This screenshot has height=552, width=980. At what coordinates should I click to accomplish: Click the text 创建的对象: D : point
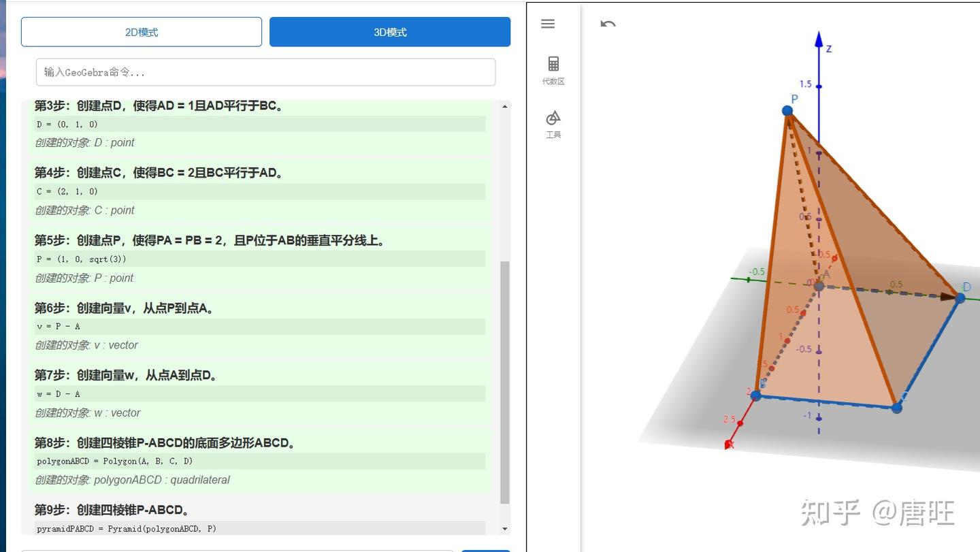[x=84, y=142]
